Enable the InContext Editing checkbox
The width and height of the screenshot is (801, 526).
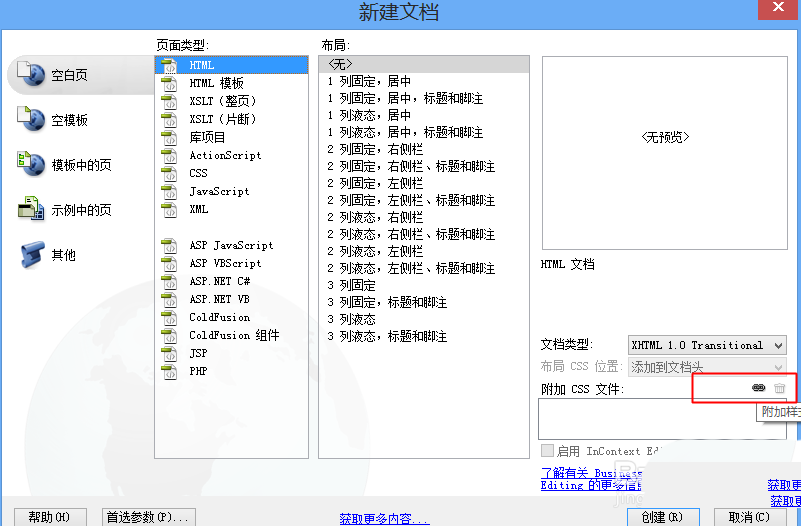pyautogui.click(x=547, y=451)
